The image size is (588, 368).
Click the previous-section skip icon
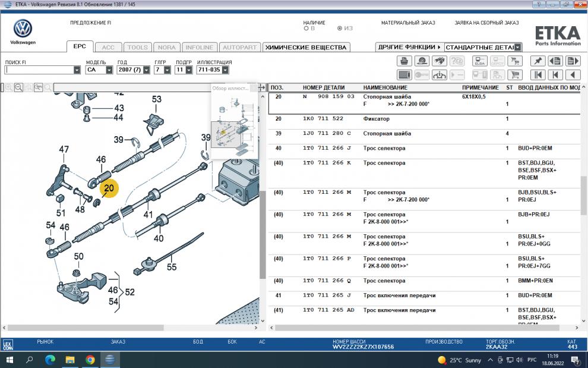pos(555,75)
